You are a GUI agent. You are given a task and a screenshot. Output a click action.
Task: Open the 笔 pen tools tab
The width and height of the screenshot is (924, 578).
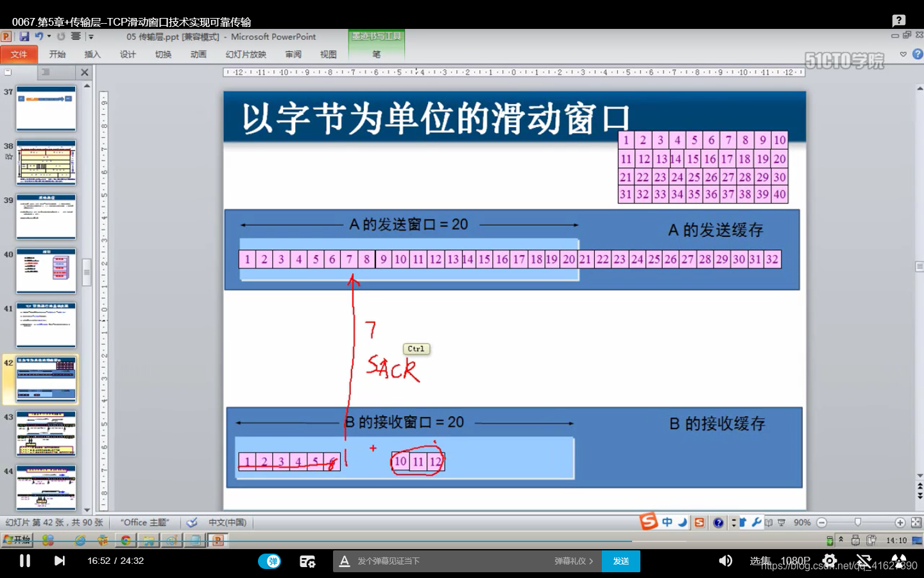[377, 55]
